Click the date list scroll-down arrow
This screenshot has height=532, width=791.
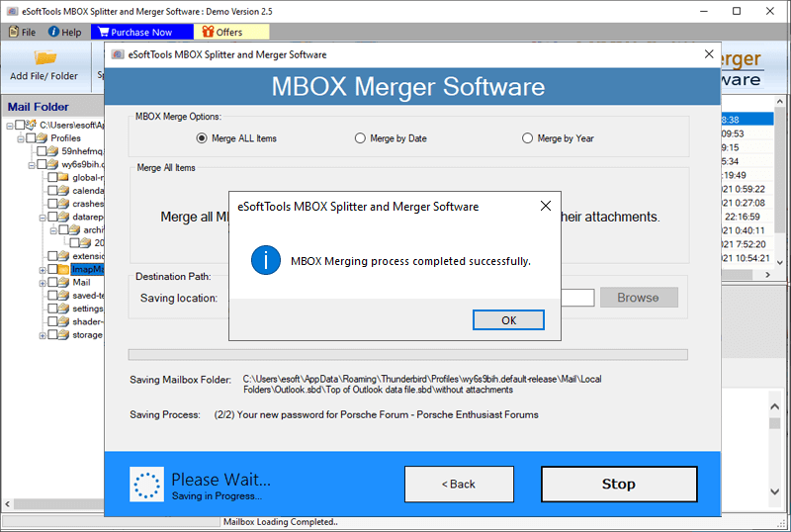tap(780, 262)
